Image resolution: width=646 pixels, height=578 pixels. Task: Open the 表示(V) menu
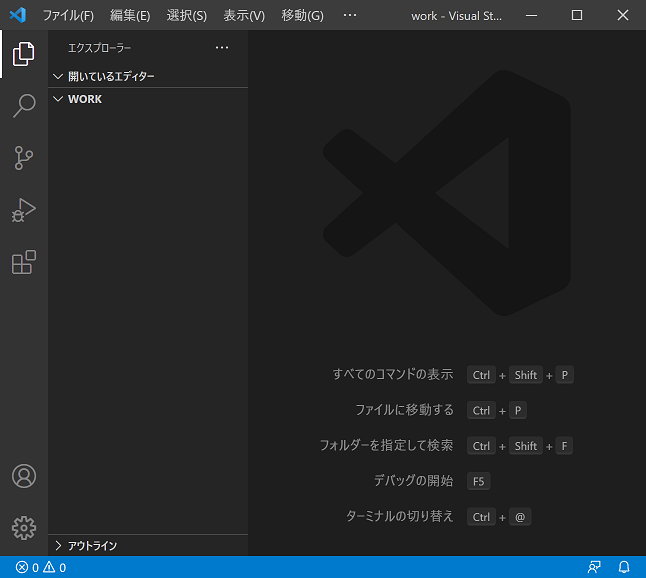click(244, 16)
